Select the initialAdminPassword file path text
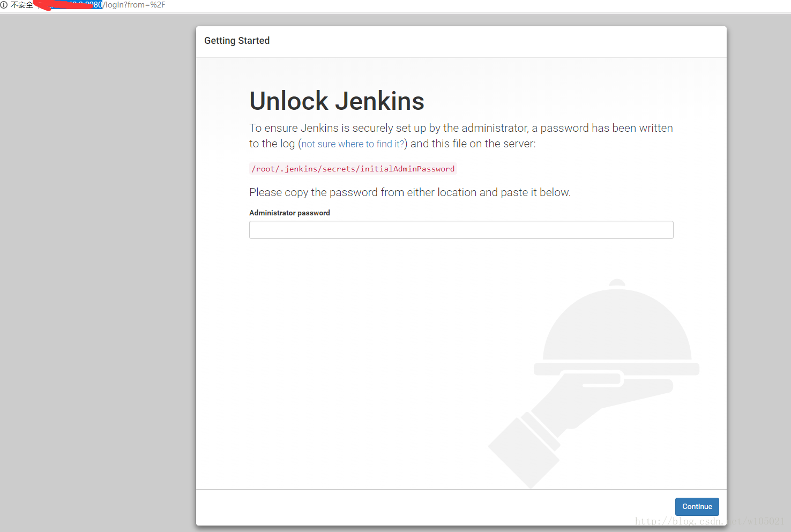This screenshot has width=791, height=532. (x=353, y=169)
